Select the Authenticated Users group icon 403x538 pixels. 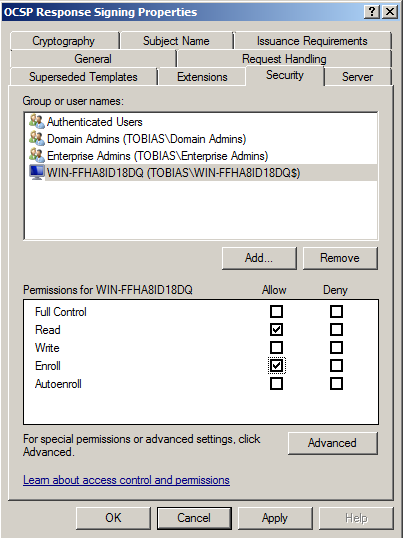click(37, 121)
